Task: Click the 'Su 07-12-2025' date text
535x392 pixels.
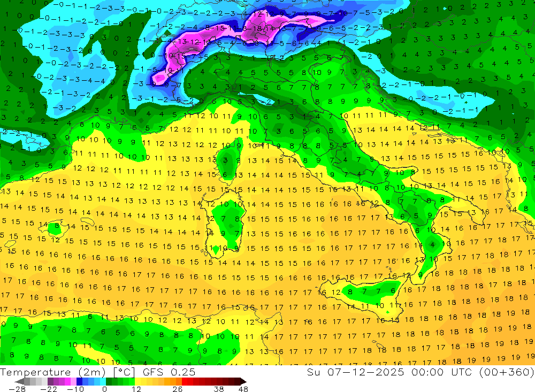Action: (355, 372)
